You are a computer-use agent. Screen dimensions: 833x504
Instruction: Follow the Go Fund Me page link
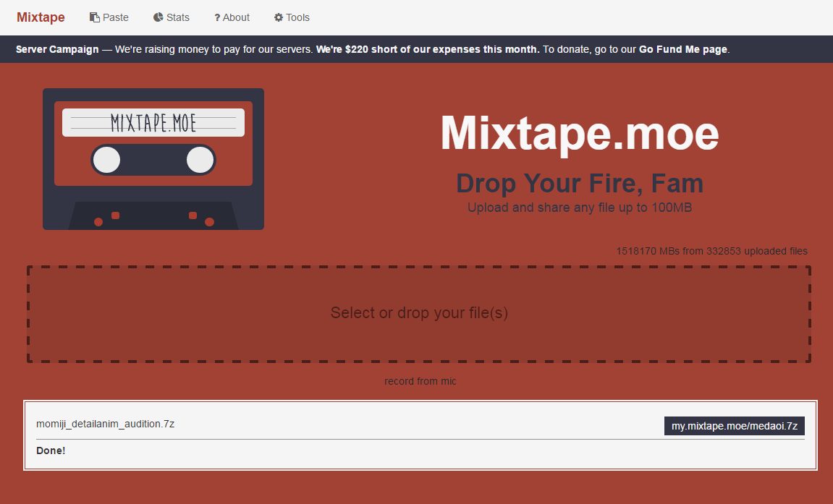pos(683,49)
